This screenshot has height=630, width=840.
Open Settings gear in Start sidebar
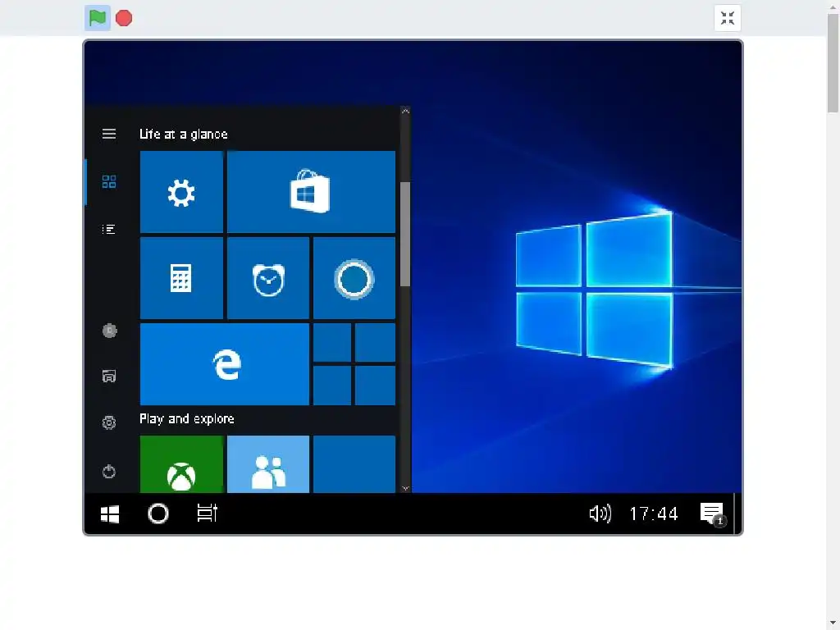pos(109,422)
